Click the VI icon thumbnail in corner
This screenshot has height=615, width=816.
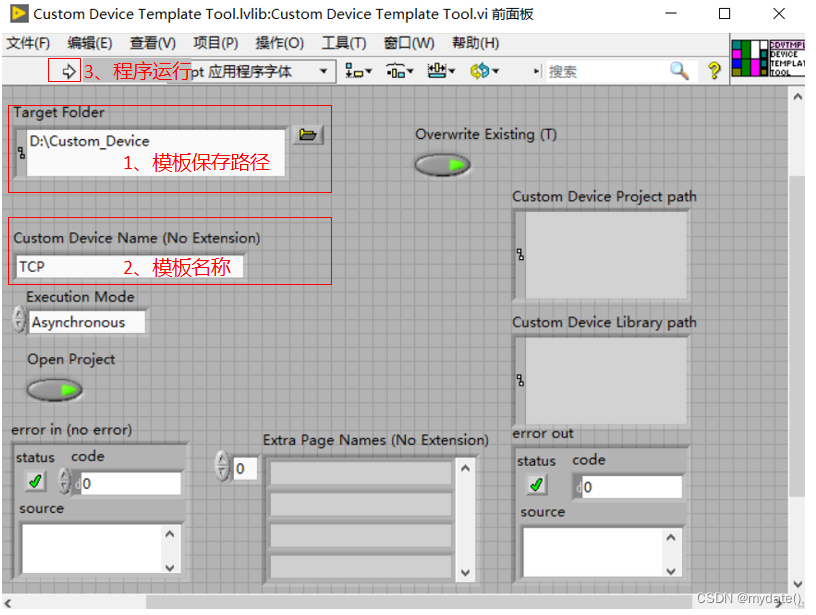coord(768,58)
